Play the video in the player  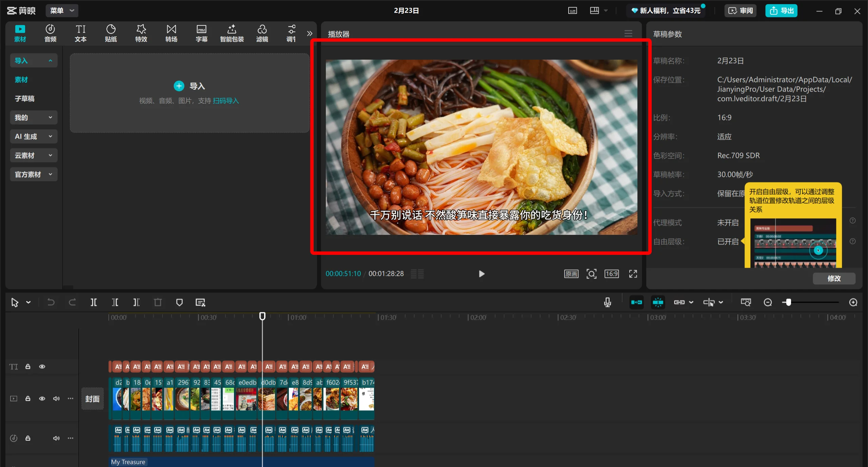pos(481,274)
